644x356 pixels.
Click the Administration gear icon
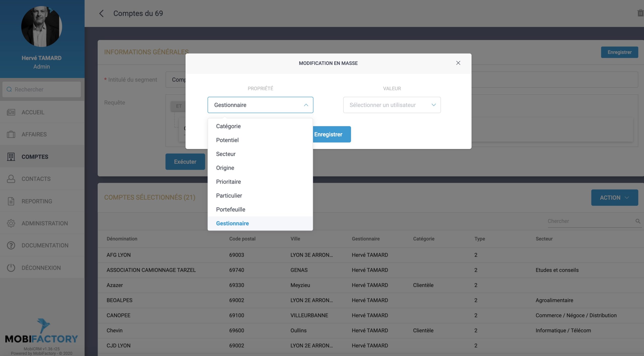click(11, 223)
